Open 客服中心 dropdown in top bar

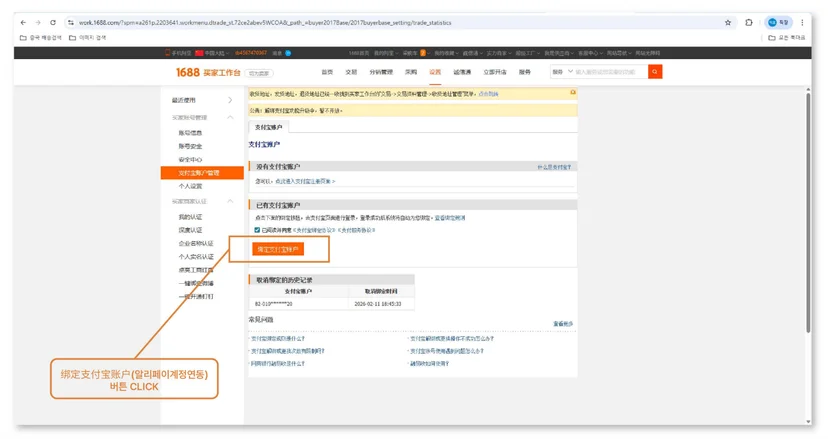click(x=590, y=53)
